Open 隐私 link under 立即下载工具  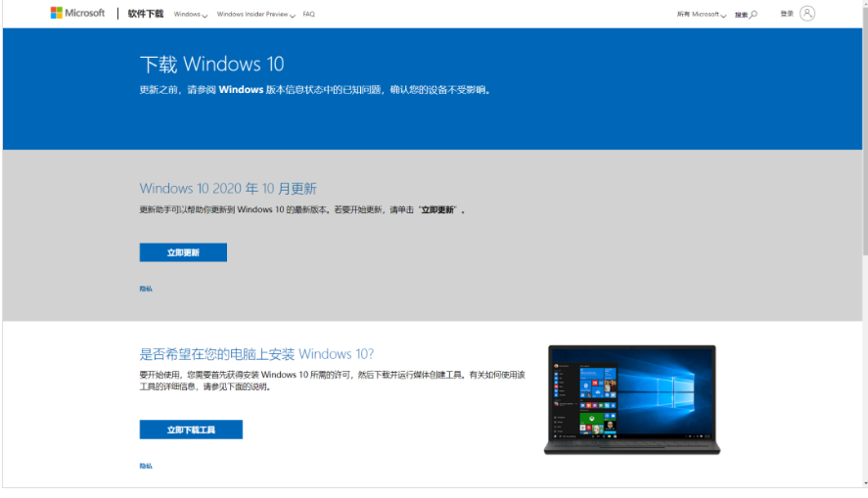(146, 466)
